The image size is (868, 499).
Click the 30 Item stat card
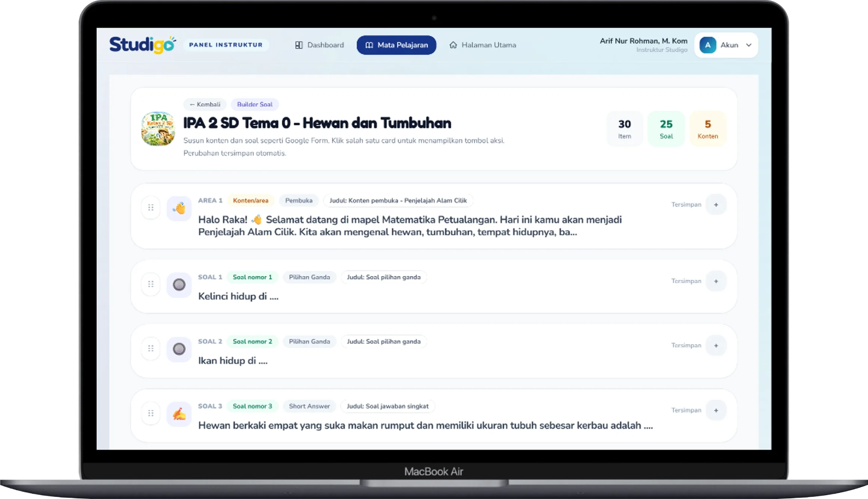click(624, 129)
